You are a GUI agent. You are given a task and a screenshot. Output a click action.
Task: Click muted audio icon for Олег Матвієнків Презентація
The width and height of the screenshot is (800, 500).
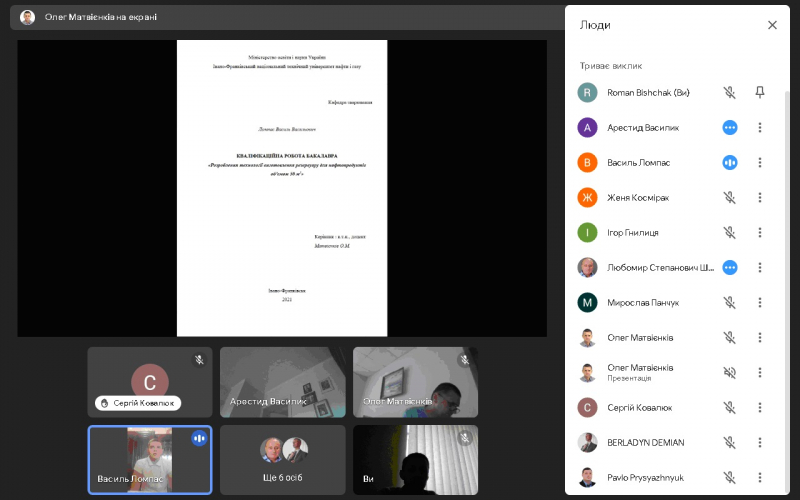click(x=730, y=372)
